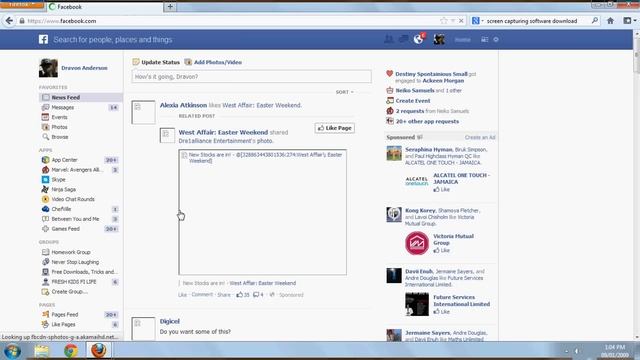Click the browser back arrow button
This screenshot has width=640, height=360.
click(9, 21)
